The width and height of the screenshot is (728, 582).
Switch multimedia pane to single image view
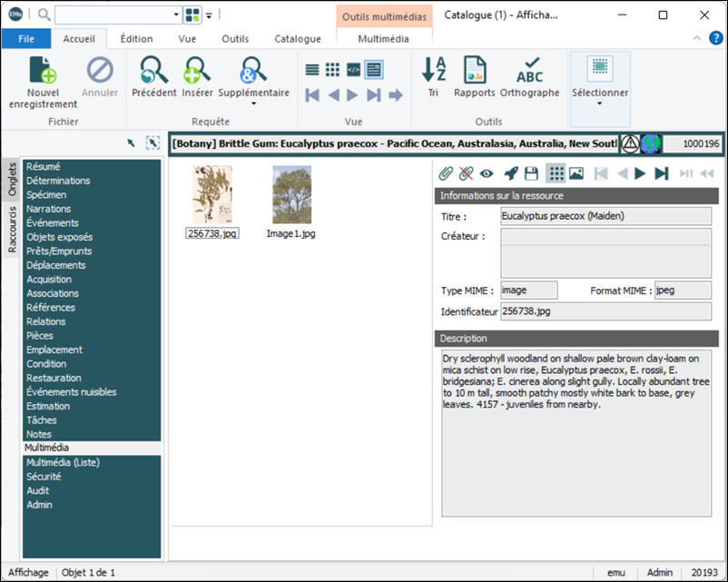576,173
